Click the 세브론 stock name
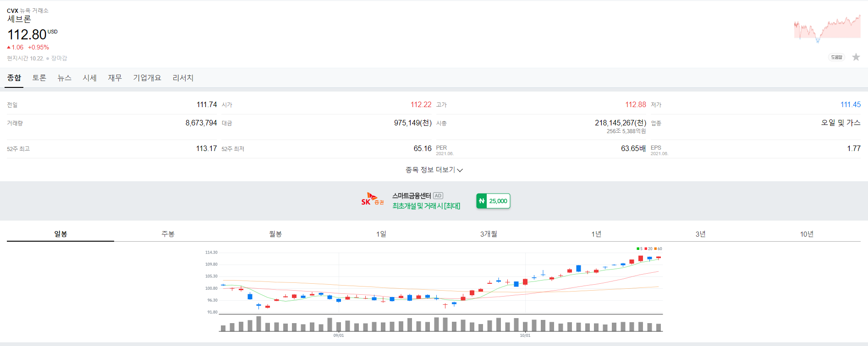868x346 pixels. point(19,19)
